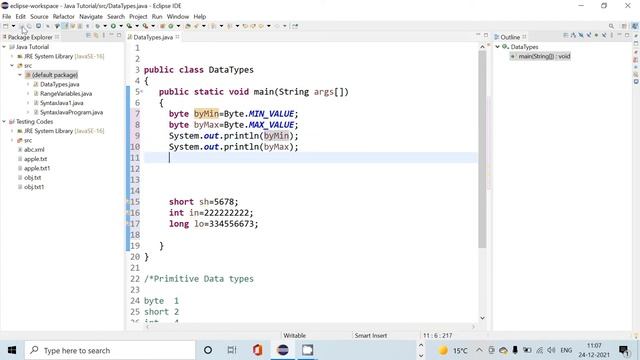Expand JRE System Library under Java Tutorial
Screen dimensions: 640x360
click(x=12, y=56)
